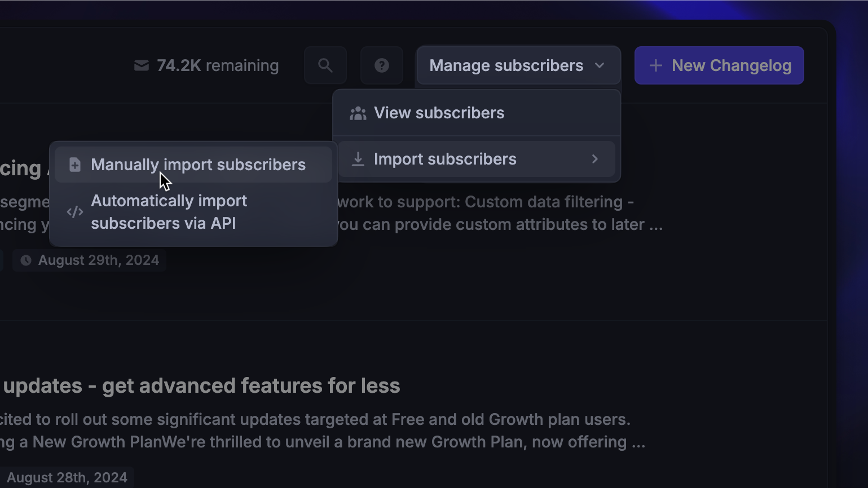Expand the Import subscribers submenu arrow
868x488 pixels.
click(595, 159)
